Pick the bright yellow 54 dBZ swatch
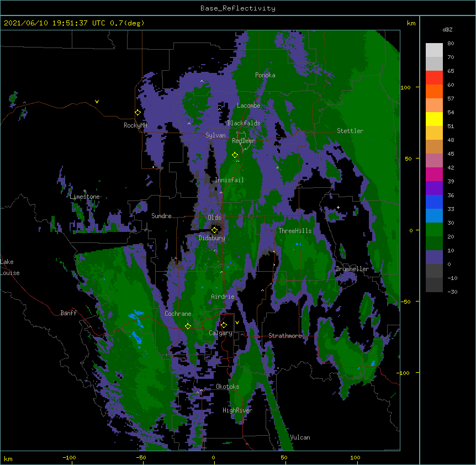Screen dimensions: 476x465 [x=434, y=119]
